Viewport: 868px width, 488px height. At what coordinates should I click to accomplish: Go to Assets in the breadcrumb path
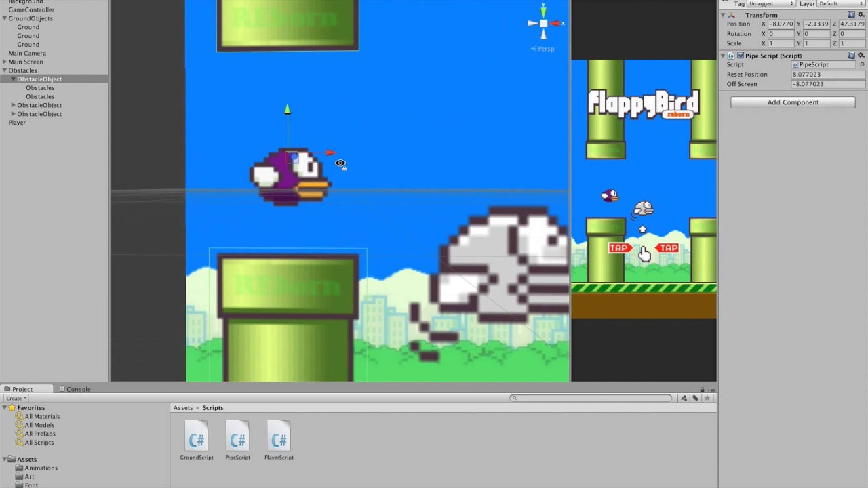[x=183, y=408]
